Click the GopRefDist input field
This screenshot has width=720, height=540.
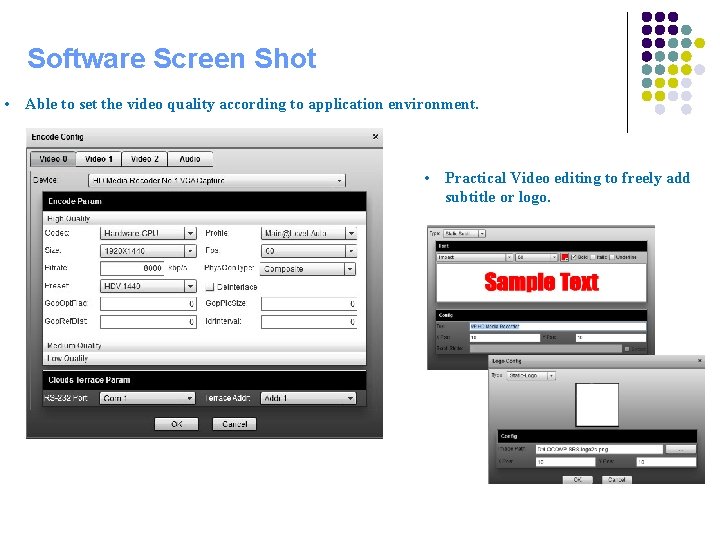tap(148, 322)
